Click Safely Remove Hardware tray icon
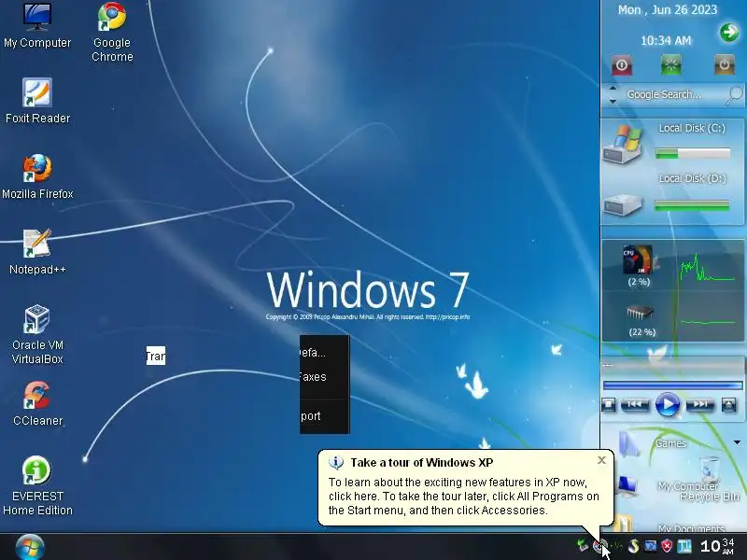747x560 pixels. click(583, 546)
